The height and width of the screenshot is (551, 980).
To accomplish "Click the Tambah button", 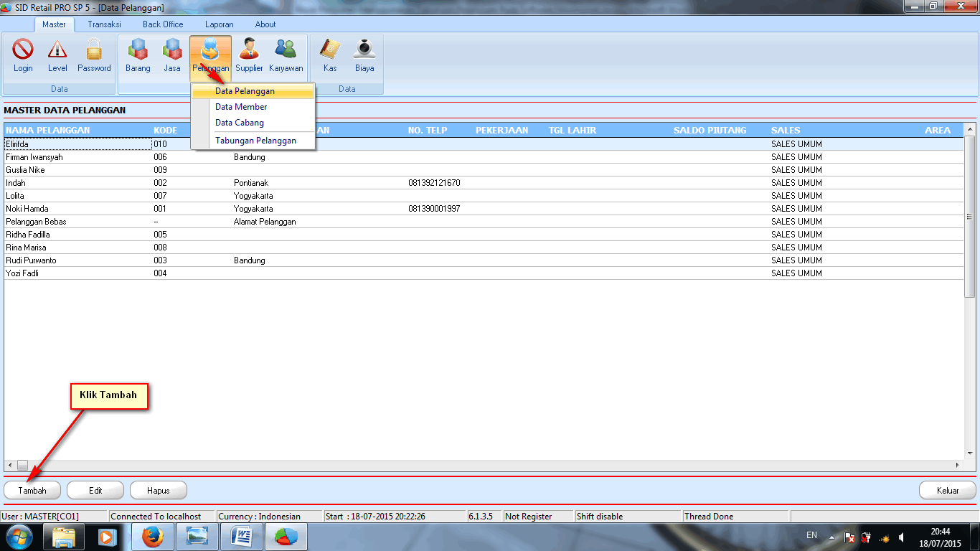I will (x=32, y=491).
